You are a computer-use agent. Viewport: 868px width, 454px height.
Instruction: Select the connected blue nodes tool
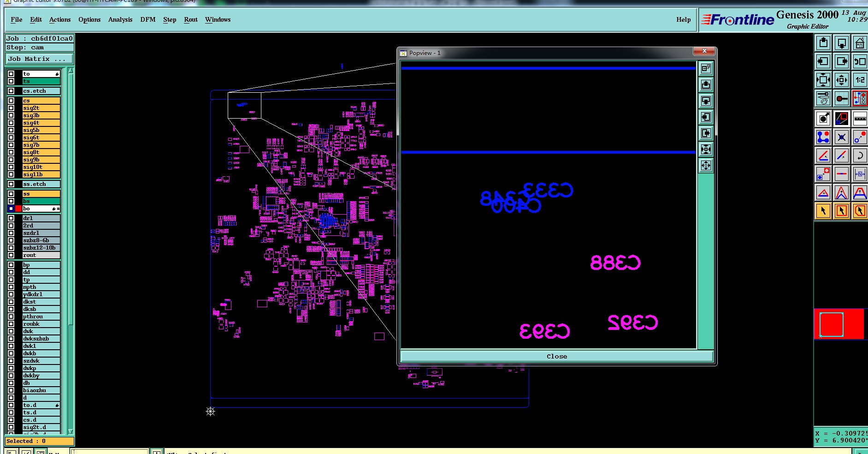(x=823, y=137)
